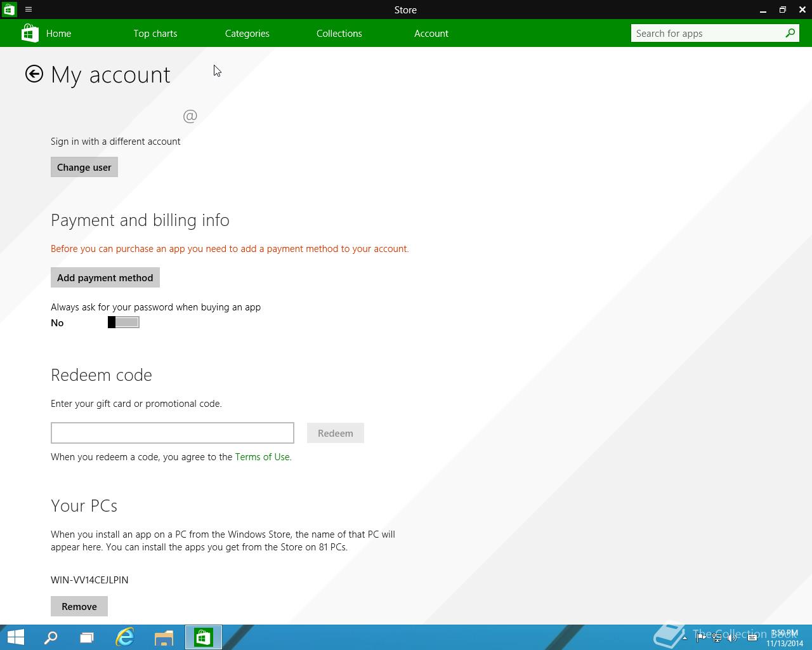Click the account email @ symbol
812x650 pixels.
pos(190,116)
